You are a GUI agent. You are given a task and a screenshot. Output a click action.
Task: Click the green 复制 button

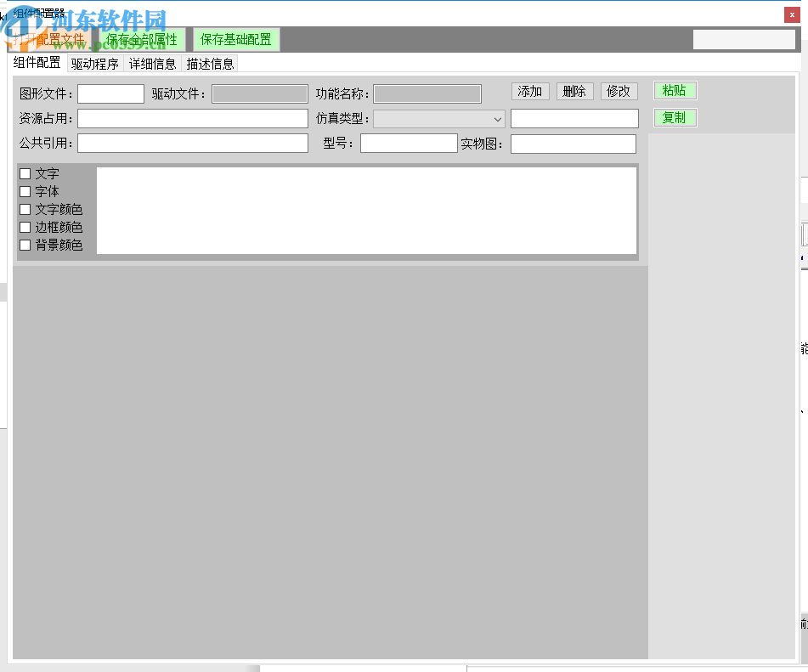pos(675,117)
